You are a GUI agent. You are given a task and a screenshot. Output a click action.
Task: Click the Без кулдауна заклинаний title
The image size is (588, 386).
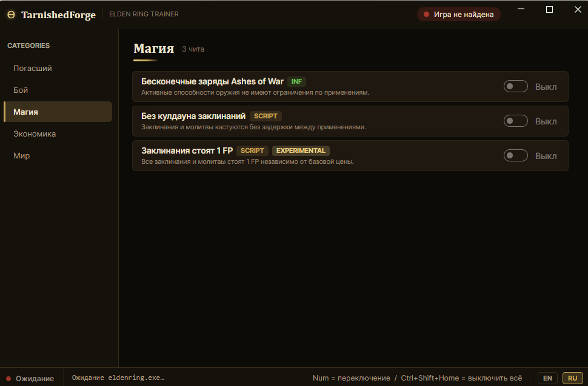[193, 116]
